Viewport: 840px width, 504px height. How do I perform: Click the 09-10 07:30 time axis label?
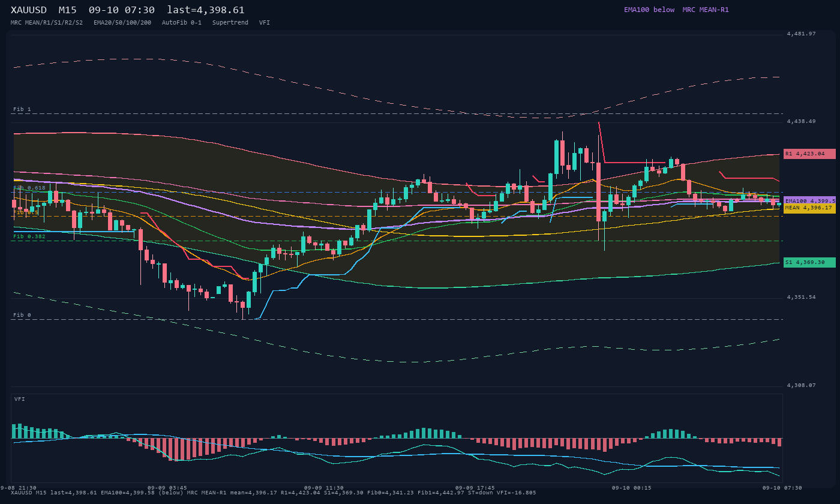tap(782, 488)
